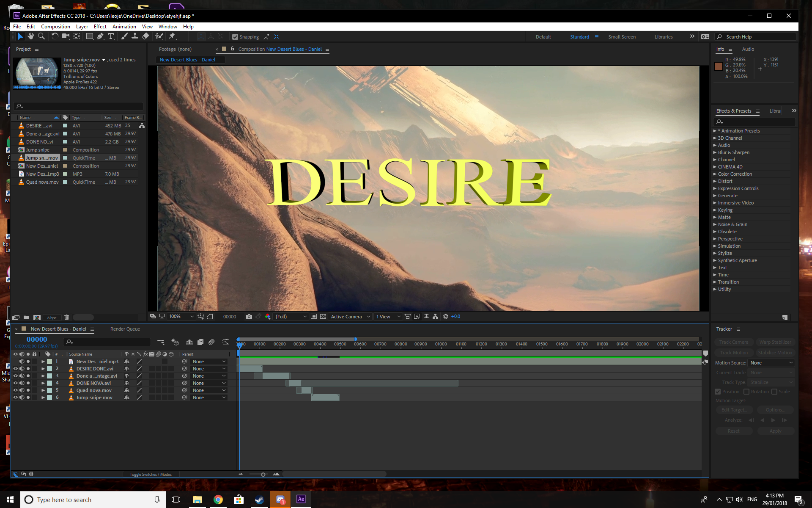Solo the Jump snipe.mov layer
Screen dimensions: 812x508
point(28,398)
